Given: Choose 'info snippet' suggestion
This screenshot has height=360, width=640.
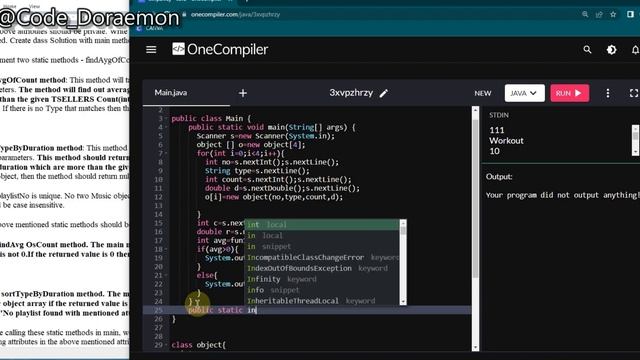Looking at the screenshot, I should (x=322, y=290).
